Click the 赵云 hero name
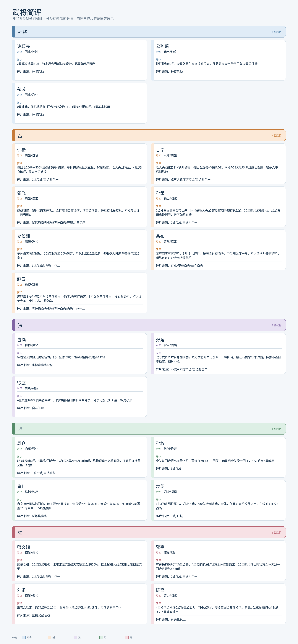The image size is (298, 644). pos(21,279)
